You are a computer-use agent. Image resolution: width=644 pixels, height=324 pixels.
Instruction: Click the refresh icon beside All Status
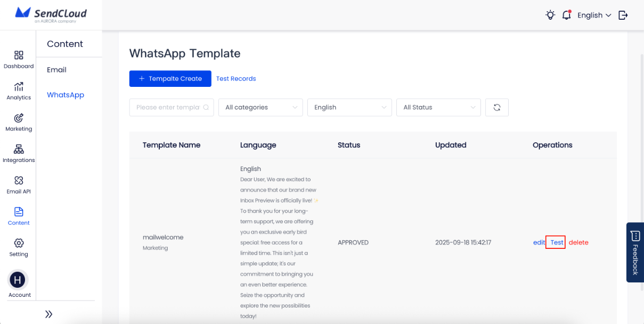click(496, 107)
